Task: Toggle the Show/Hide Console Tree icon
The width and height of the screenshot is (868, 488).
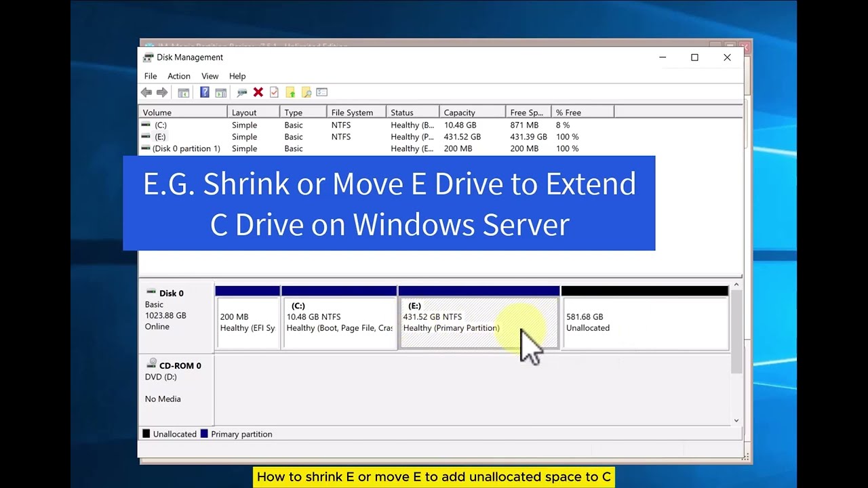Action: pos(183,92)
